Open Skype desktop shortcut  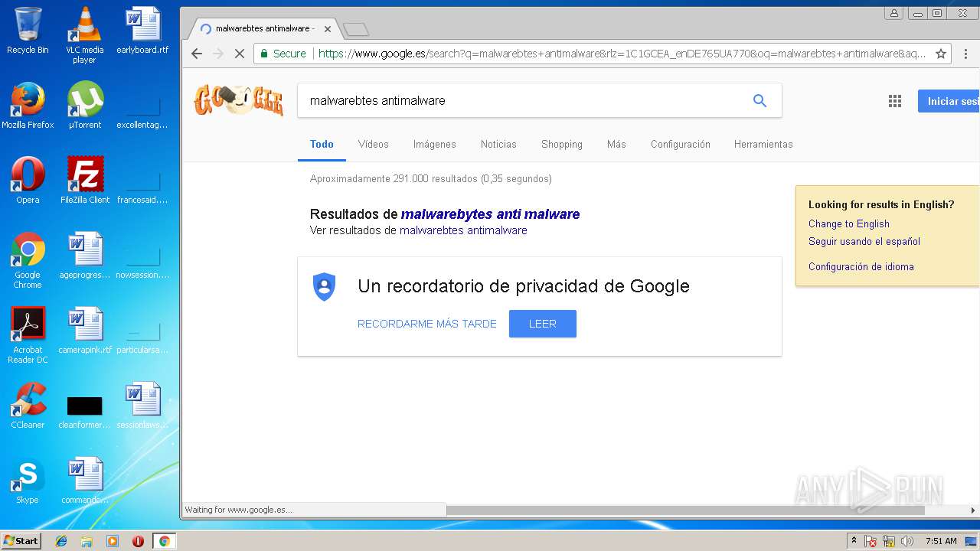[x=28, y=481]
